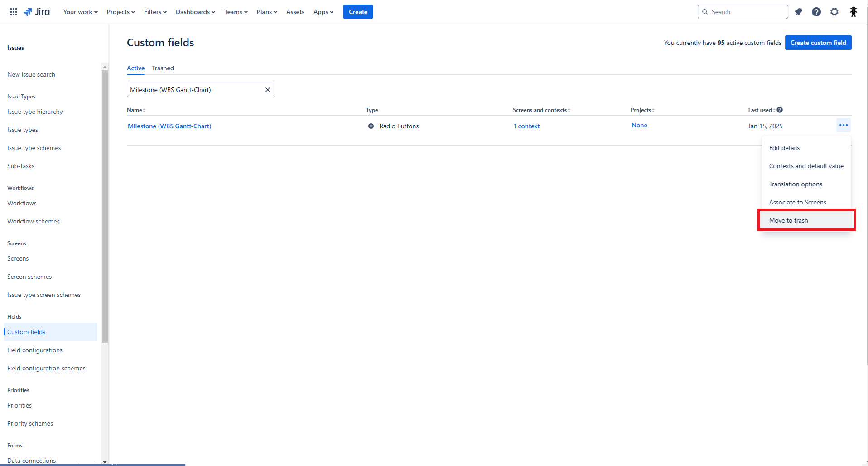Select Move to trash from menu

[x=788, y=220]
